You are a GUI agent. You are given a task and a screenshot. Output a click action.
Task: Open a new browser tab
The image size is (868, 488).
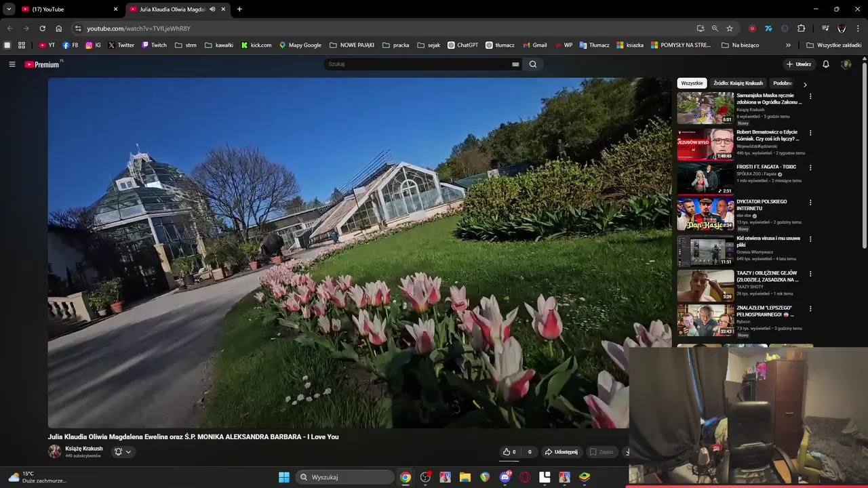pyautogui.click(x=239, y=9)
